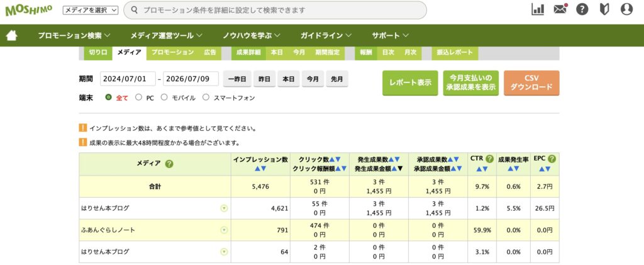This screenshot has width=644, height=265.
Task: Open the 日次 report tab
Action: pyautogui.click(x=388, y=53)
